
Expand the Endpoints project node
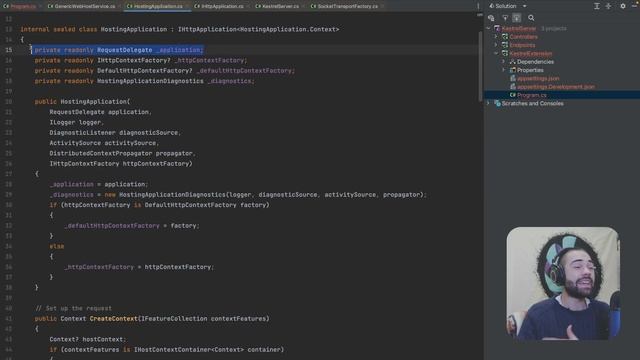coord(496,45)
